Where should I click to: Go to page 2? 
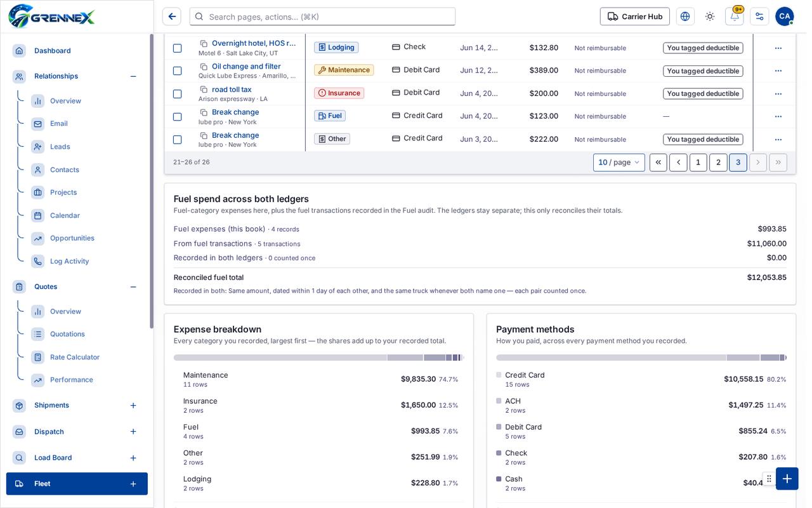[718, 163]
